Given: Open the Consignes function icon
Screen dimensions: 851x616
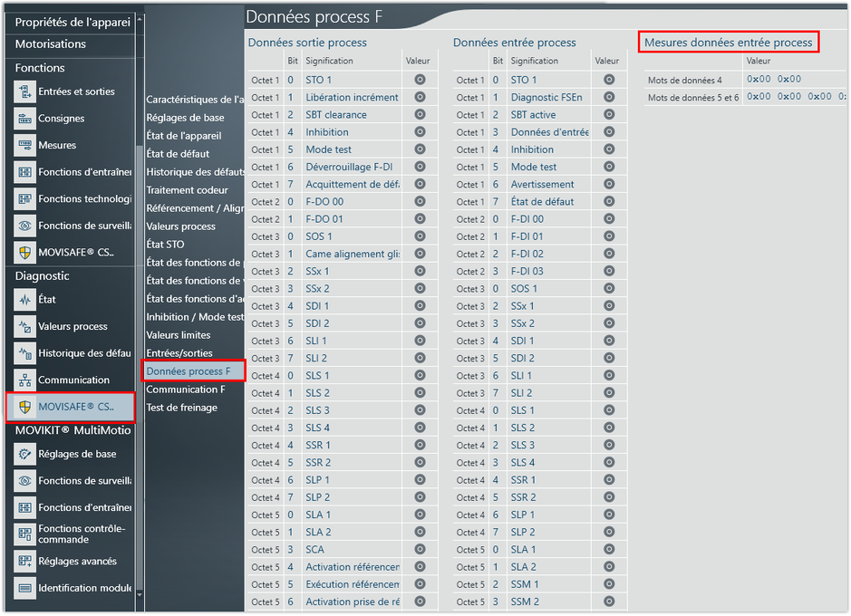Looking at the screenshot, I should 24,119.
